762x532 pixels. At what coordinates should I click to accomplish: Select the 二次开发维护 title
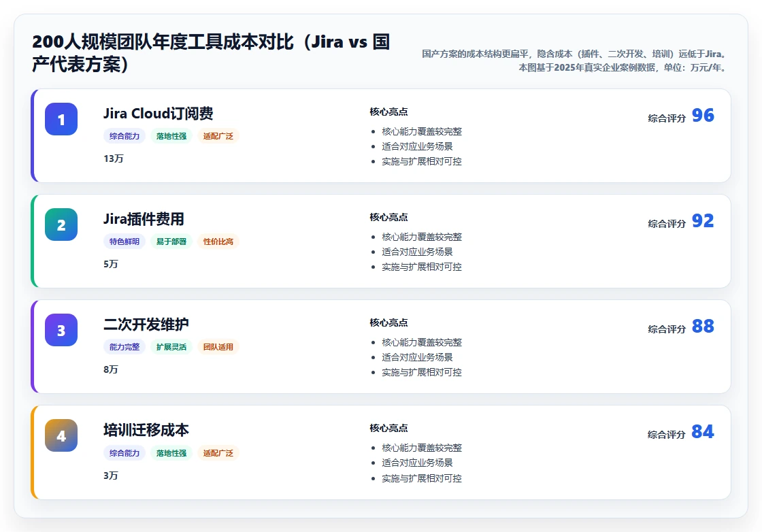click(146, 324)
